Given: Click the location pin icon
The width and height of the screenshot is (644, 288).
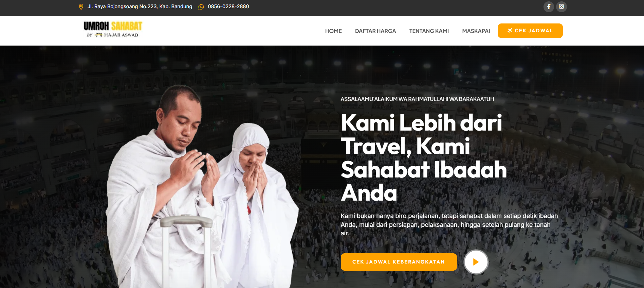Looking at the screenshot, I should click(x=81, y=7).
